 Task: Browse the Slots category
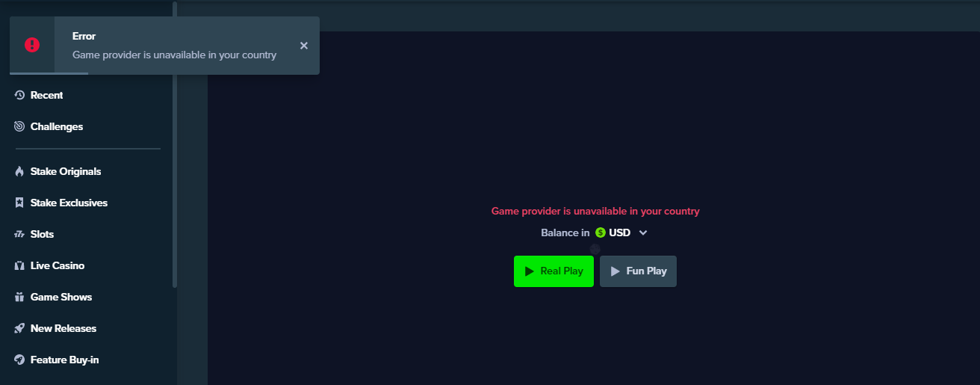42,234
